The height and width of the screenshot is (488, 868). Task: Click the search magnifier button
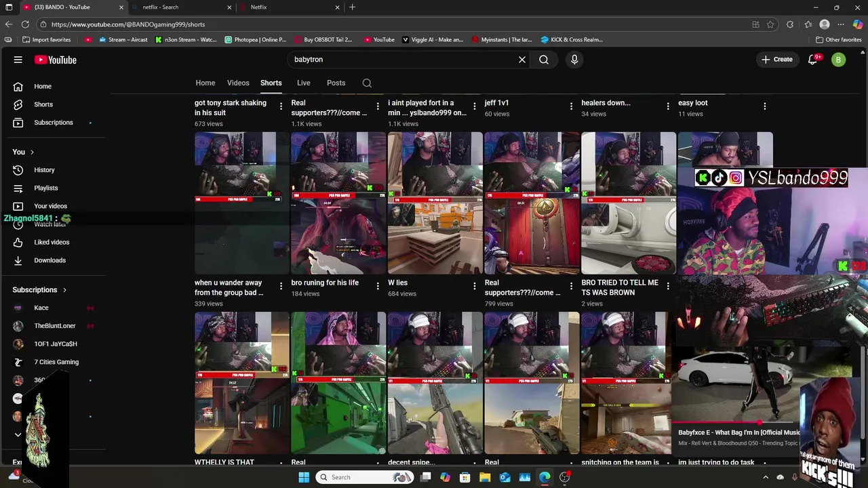click(544, 60)
